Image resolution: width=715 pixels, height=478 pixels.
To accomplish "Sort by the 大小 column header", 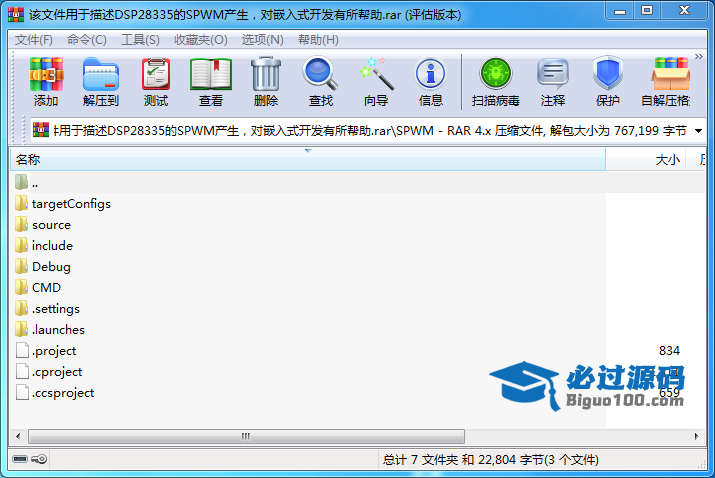I will point(645,160).
